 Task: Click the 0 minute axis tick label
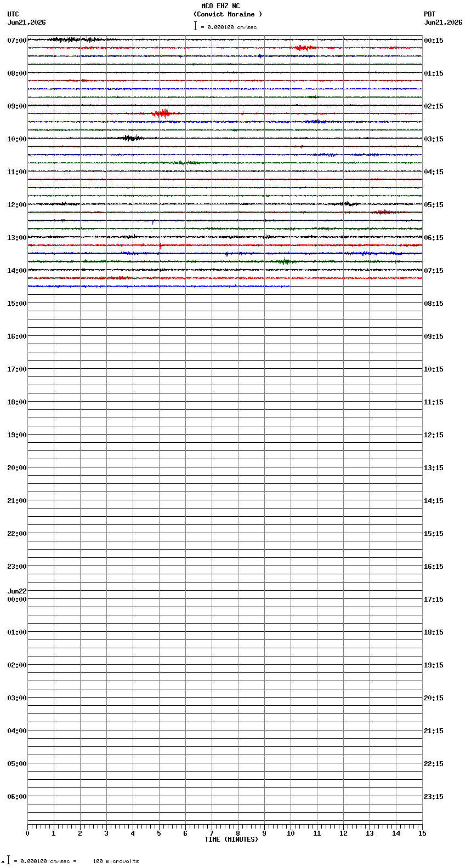(27, 833)
